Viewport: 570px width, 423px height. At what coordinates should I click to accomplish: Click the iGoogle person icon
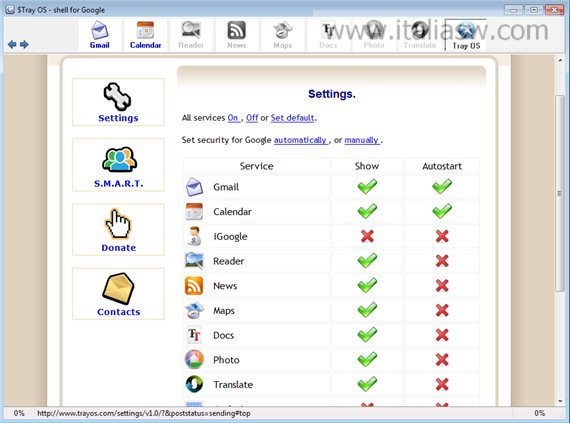click(194, 236)
